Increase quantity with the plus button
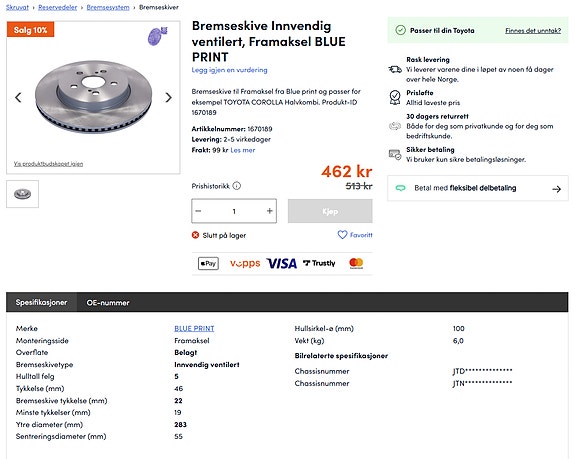The height and width of the screenshot is (459, 575). [270, 211]
